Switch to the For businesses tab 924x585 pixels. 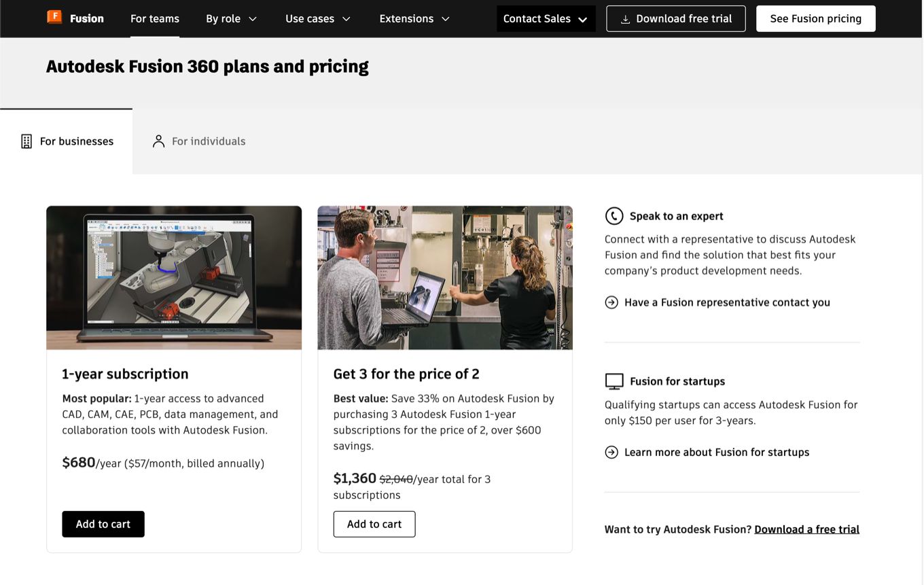(66, 141)
